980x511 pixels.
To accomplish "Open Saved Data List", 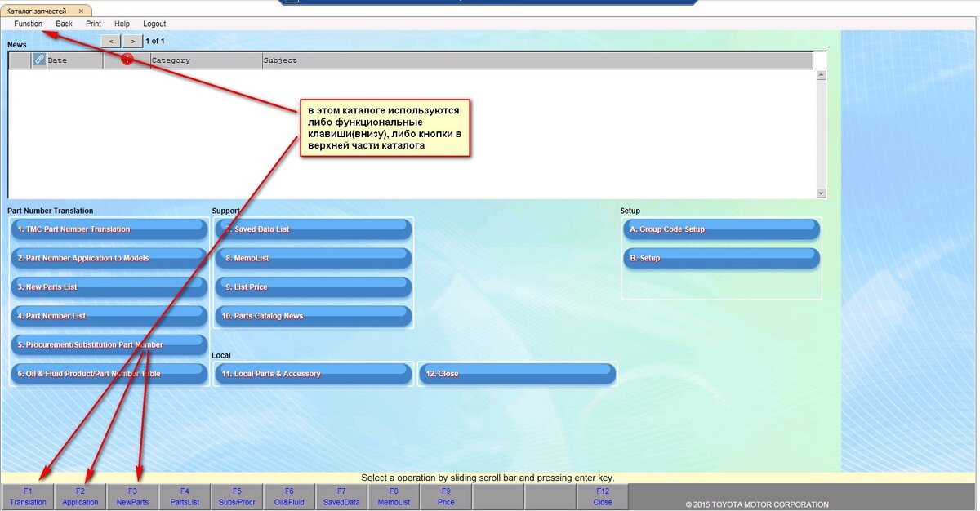I will click(x=313, y=229).
